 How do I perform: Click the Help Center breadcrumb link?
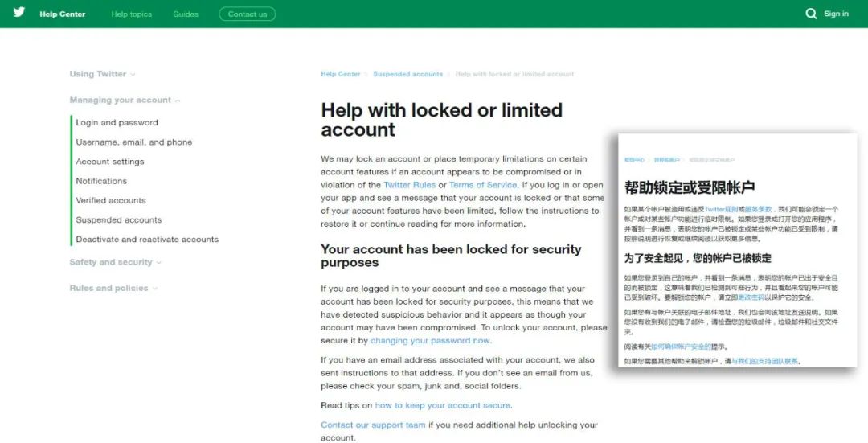pyautogui.click(x=341, y=74)
